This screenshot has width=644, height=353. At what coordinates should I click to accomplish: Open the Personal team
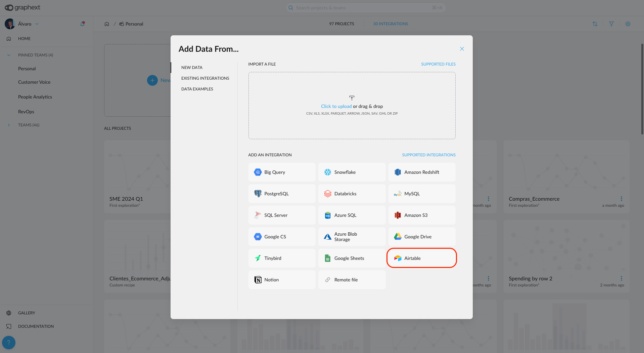pos(27,69)
